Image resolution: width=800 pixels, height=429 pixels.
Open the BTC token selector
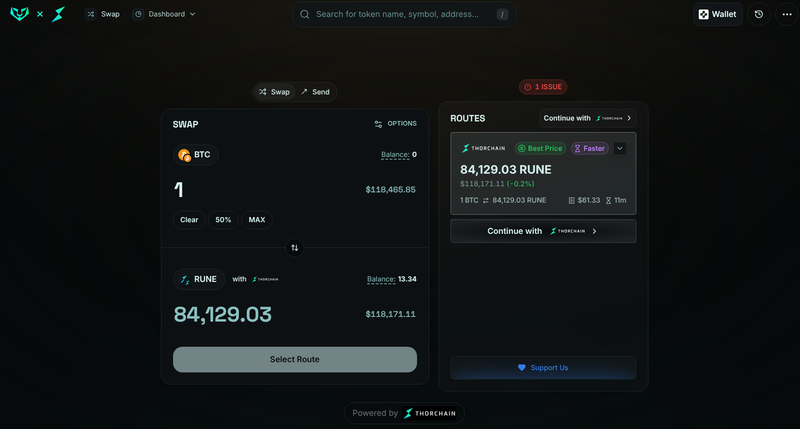pyautogui.click(x=195, y=155)
